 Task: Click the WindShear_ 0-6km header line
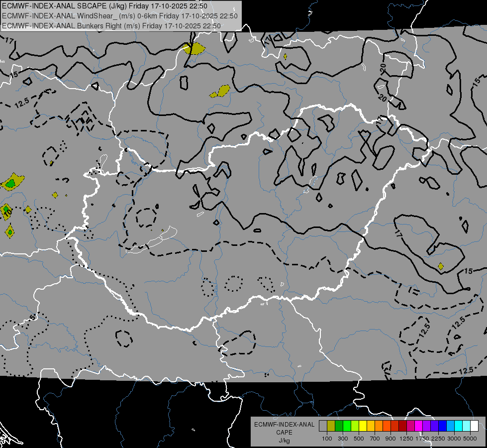click(119, 16)
